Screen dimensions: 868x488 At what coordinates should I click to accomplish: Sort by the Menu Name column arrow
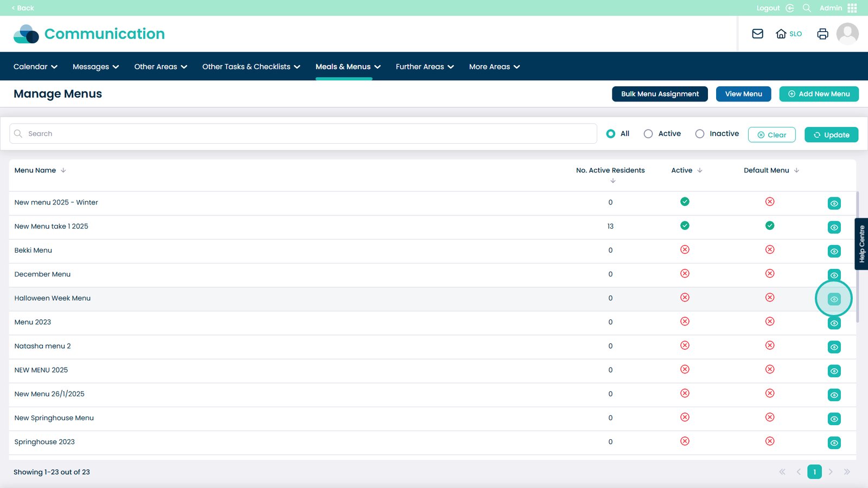(x=63, y=170)
